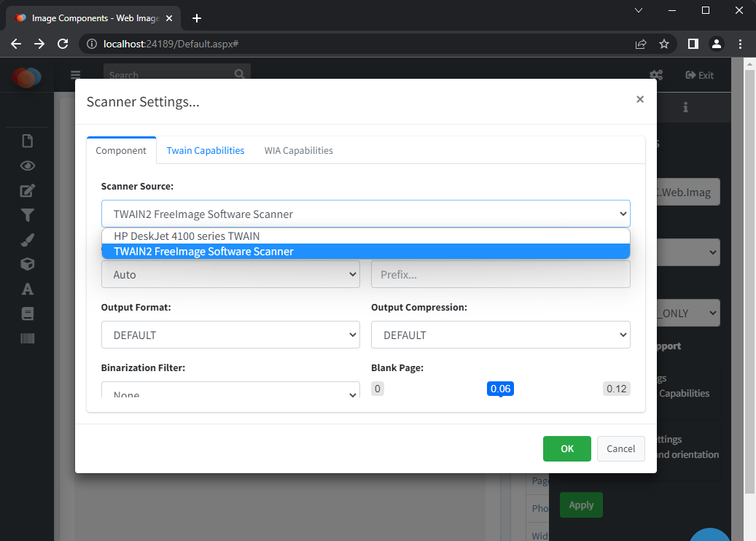The width and height of the screenshot is (756, 541).
Task: Click the Blank Page slider minimum 0 label
Action: pyautogui.click(x=378, y=389)
